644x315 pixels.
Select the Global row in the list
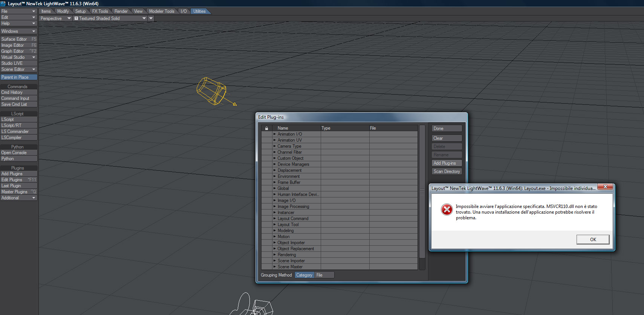pos(340,188)
